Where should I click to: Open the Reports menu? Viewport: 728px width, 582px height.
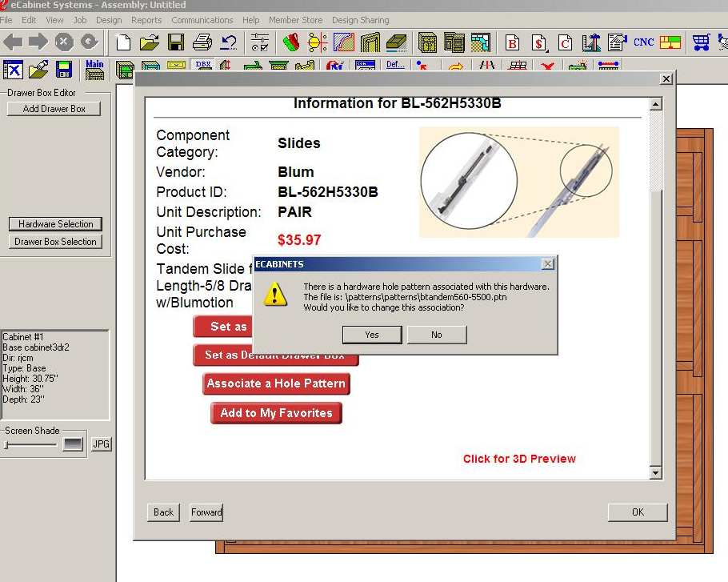point(146,20)
